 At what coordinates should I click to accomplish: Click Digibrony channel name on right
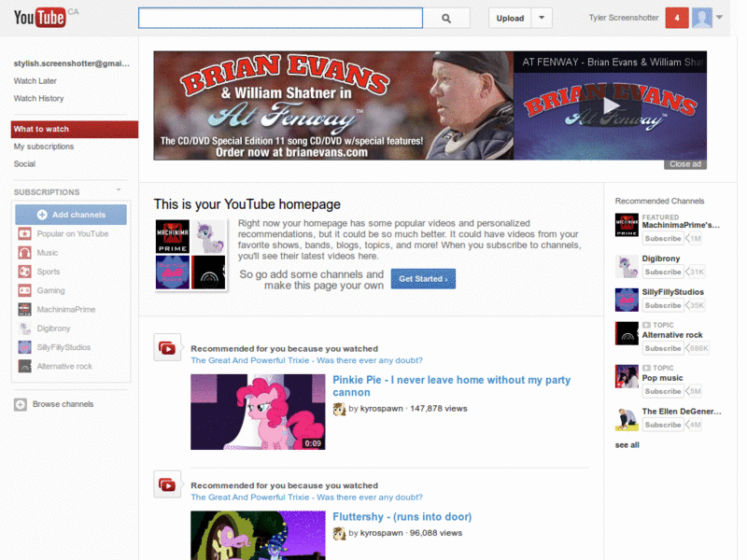pyautogui.click(x=661, y=259)
